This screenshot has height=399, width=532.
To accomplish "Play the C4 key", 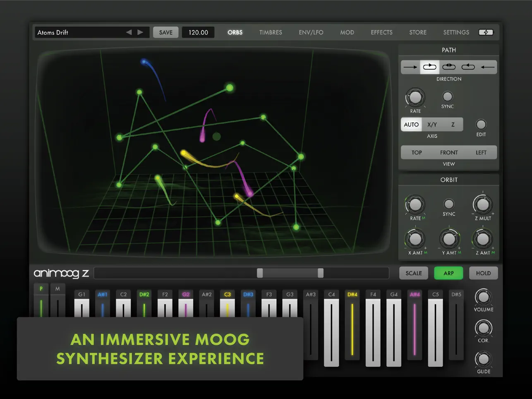I will (x=331, y=328).
